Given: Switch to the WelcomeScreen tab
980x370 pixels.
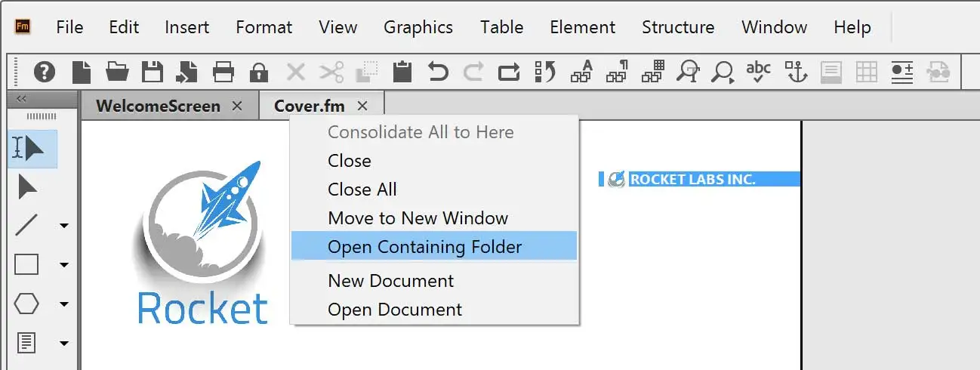Looking at the screenshot, I should [x=158, y=106].
